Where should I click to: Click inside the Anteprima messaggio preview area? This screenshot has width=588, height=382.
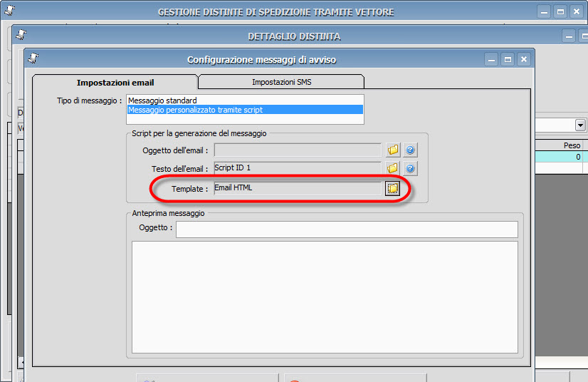325,297
